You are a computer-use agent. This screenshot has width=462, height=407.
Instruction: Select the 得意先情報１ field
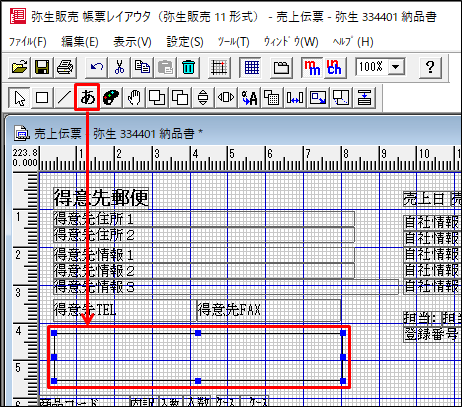[x=204, y=255]
